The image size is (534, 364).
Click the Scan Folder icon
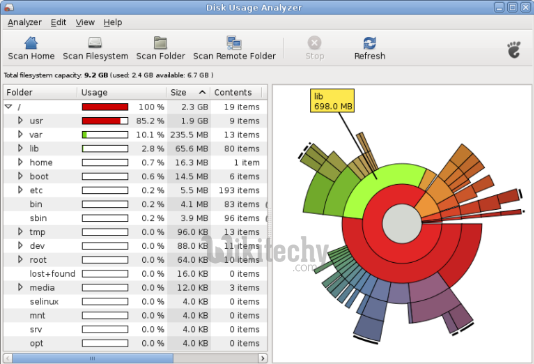click(160, 43)
